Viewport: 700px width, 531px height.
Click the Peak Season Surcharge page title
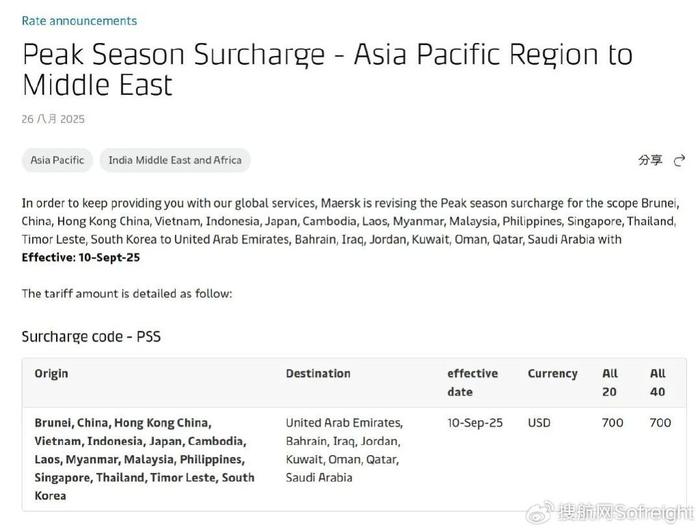[327, 69]
